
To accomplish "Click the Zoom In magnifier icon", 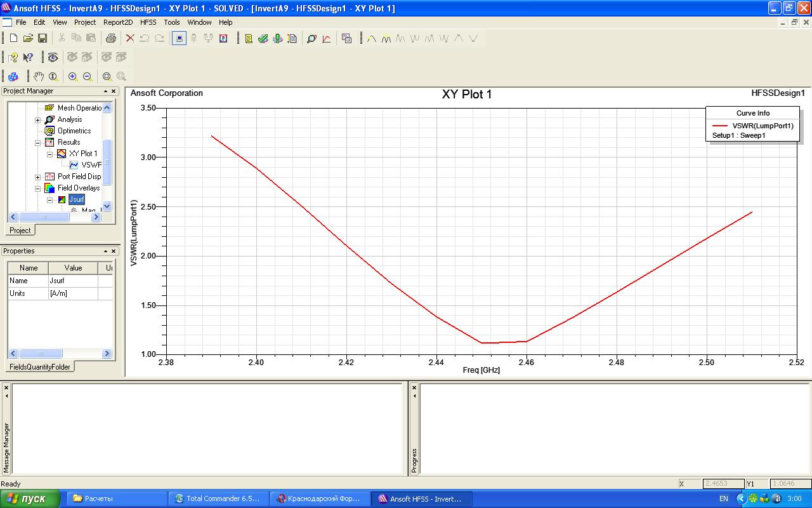I will (73, 77).
